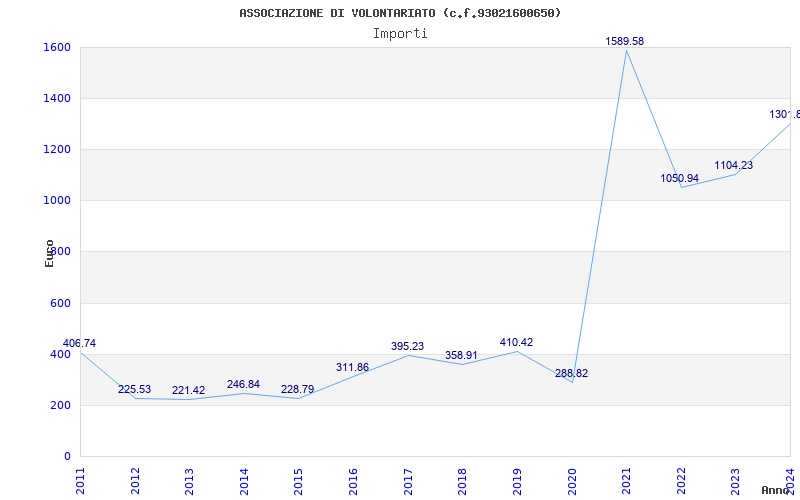This screenshot has height=500, width=800.
Task: Select the data label 1589.58
Action: tap(624, 41)
